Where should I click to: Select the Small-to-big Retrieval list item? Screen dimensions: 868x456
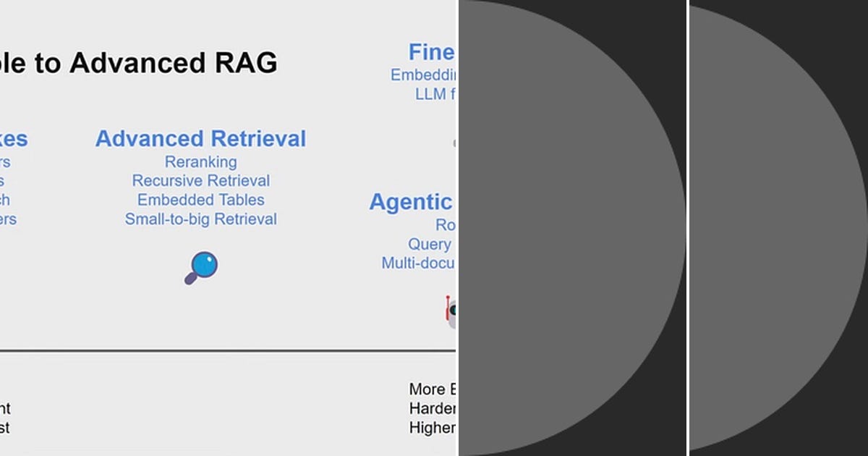[x=200, y=219]
